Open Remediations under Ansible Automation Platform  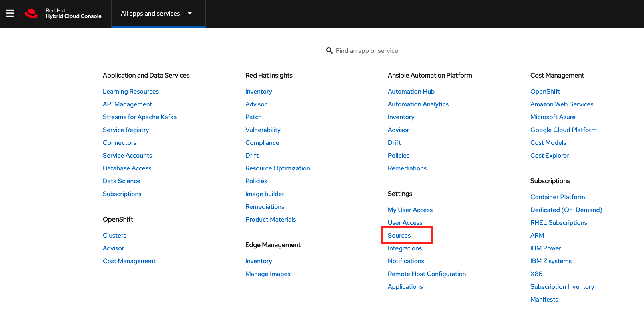click(x=407, y=168)
